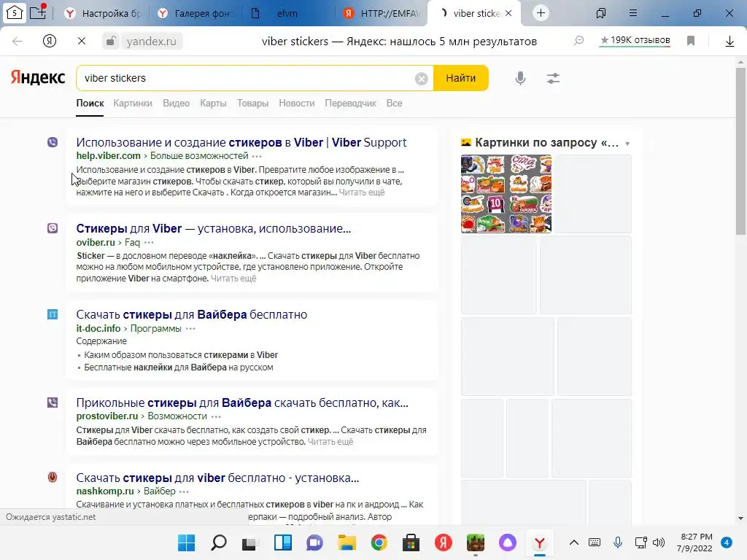Click the it-doc.info result favicon
Screen dimensions: 747x560
53,314
